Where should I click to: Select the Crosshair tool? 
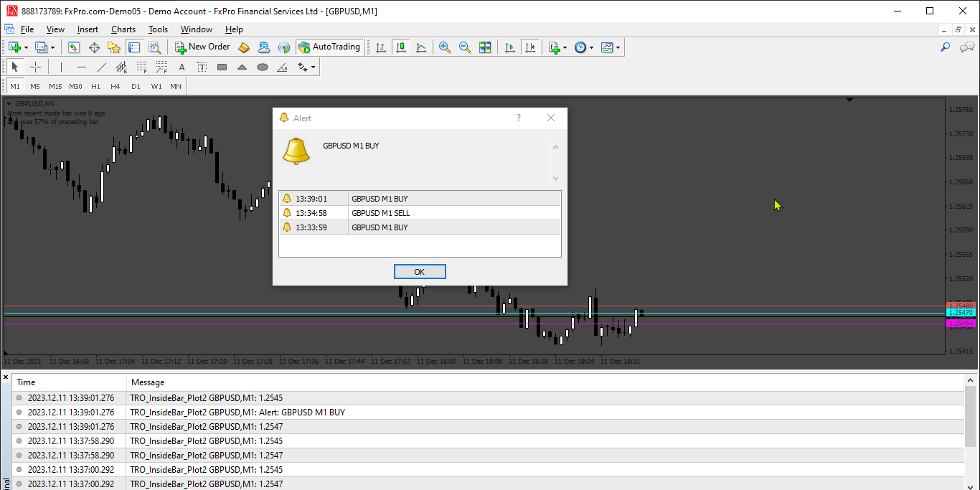(x=35, y=67)
